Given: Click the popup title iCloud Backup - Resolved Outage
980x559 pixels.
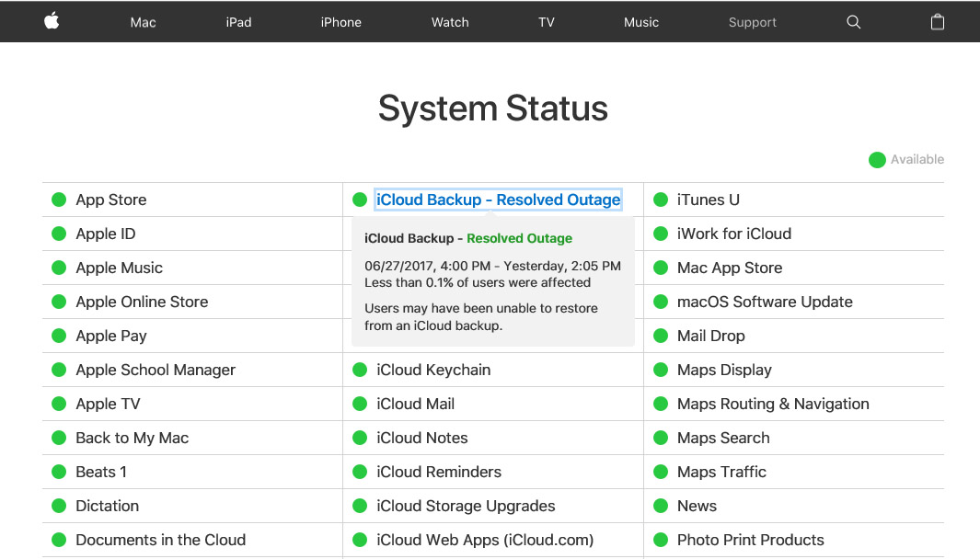Looking at the screenshot, I should click(x=468, y=239).
